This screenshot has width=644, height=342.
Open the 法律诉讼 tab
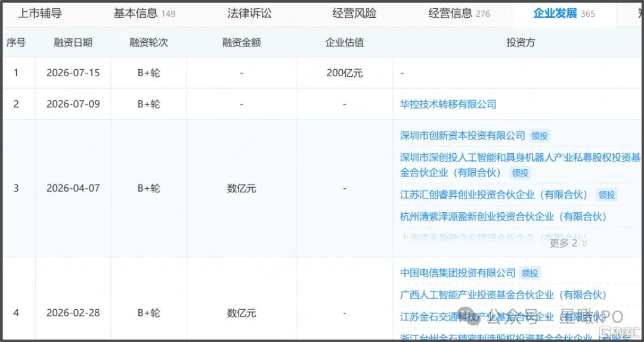point(249,14)
